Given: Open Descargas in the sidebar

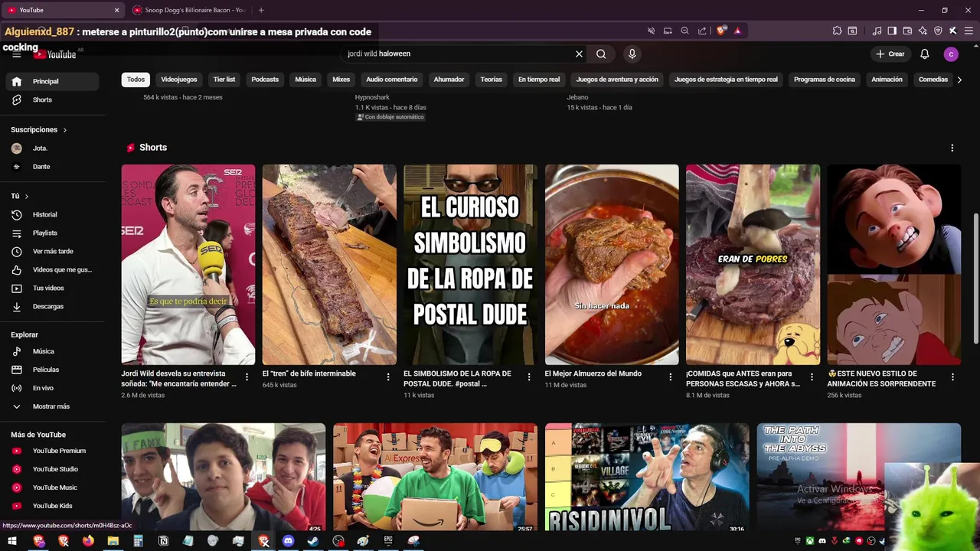Looking at the screenshot, I should click(52, 306).
